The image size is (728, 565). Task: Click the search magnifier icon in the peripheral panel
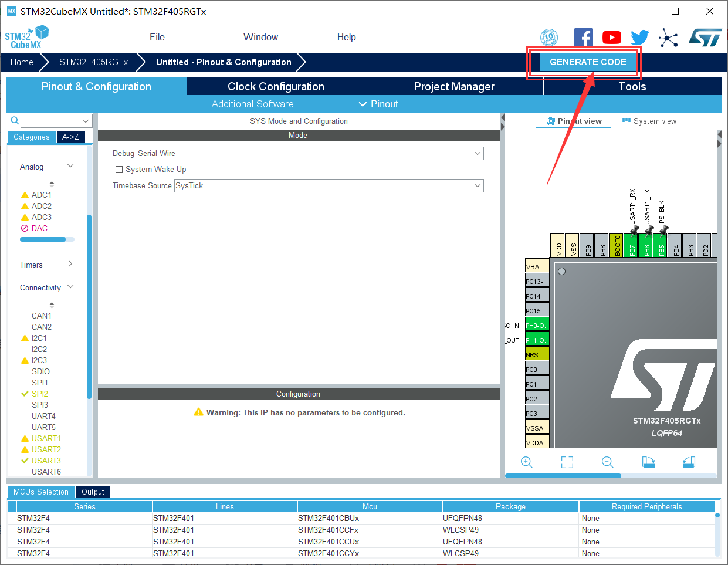15,121
